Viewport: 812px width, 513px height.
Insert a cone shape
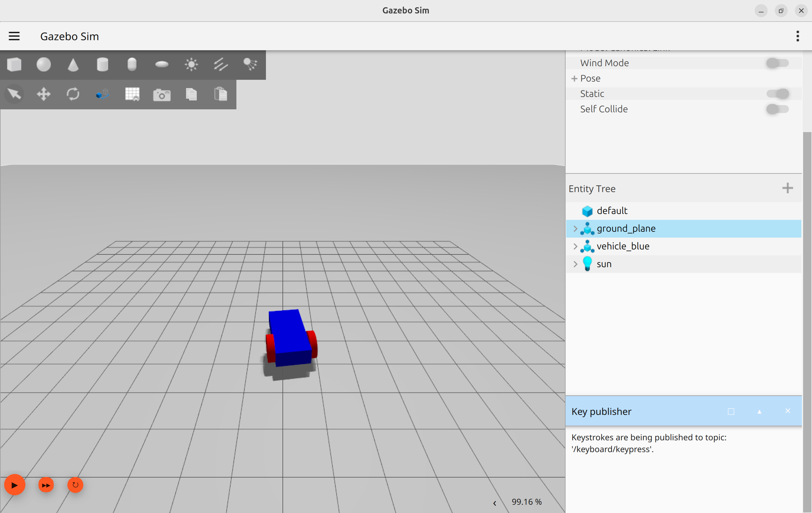click(73, 64)
